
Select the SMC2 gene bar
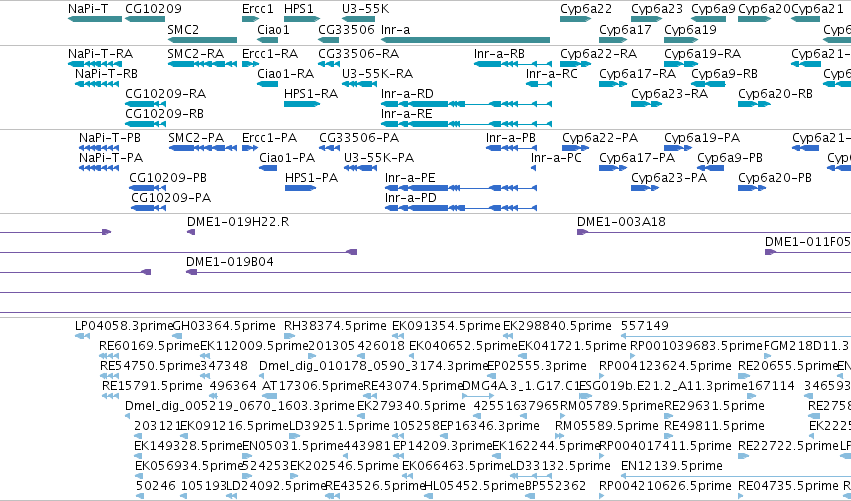[x=202, y=40]
